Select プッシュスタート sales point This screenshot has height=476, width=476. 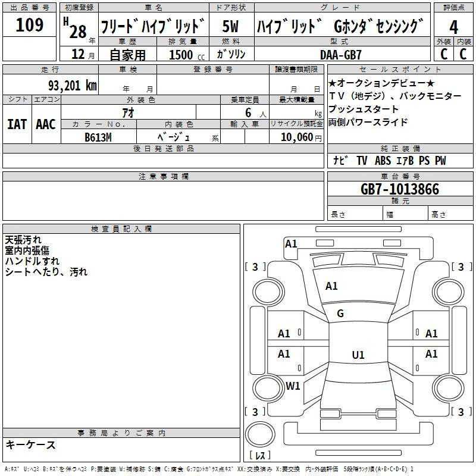click(364, 109)
